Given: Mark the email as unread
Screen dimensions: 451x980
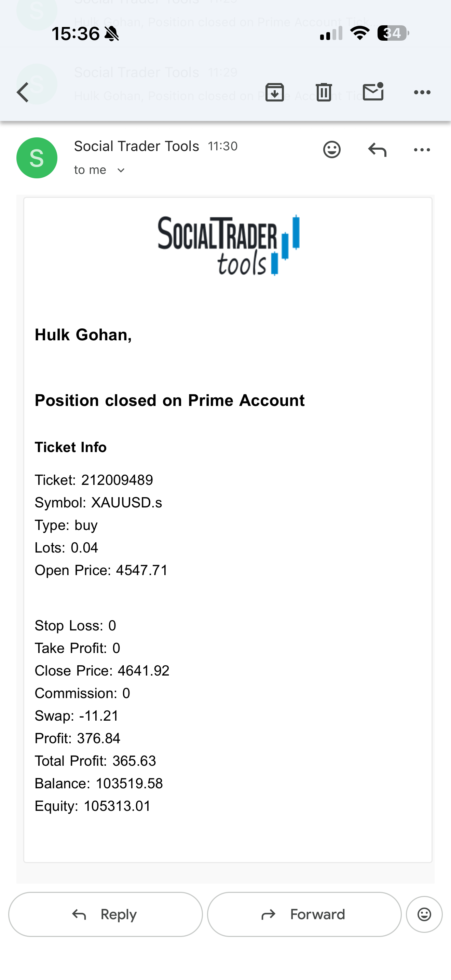Looking at the screenshot, I should pyautogui.click(x=373, y=92).
